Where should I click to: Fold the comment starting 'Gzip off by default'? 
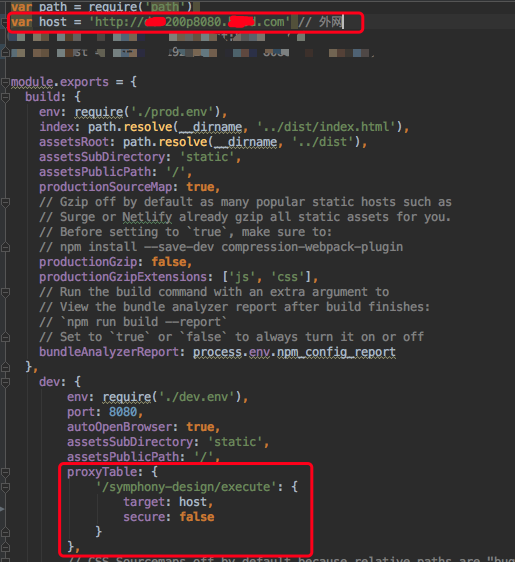(x=5, y=203)
